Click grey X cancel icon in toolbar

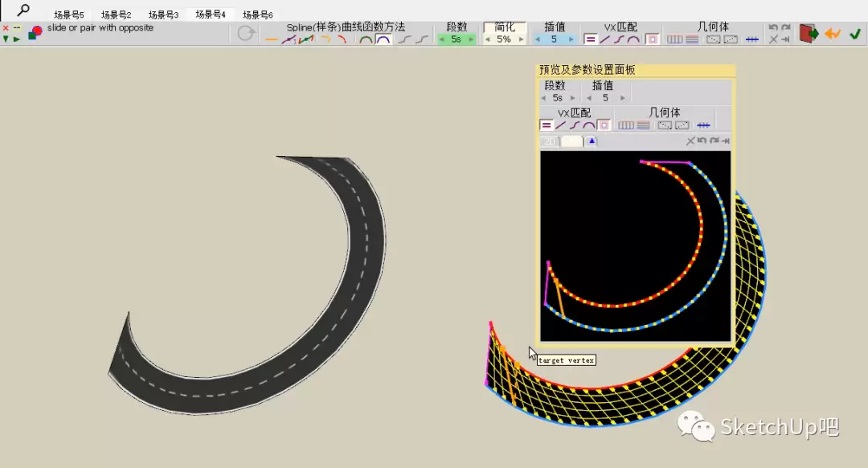coord(773,39)
